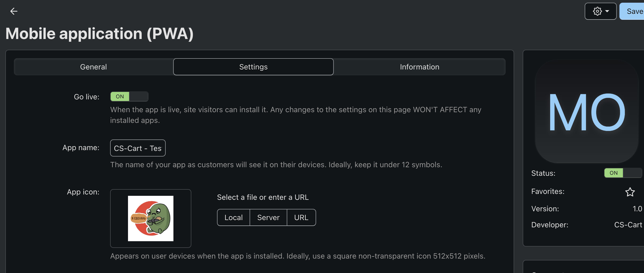Choose Local file upload for app icon
Screen dimensions: 644x273
coord(234,217)
